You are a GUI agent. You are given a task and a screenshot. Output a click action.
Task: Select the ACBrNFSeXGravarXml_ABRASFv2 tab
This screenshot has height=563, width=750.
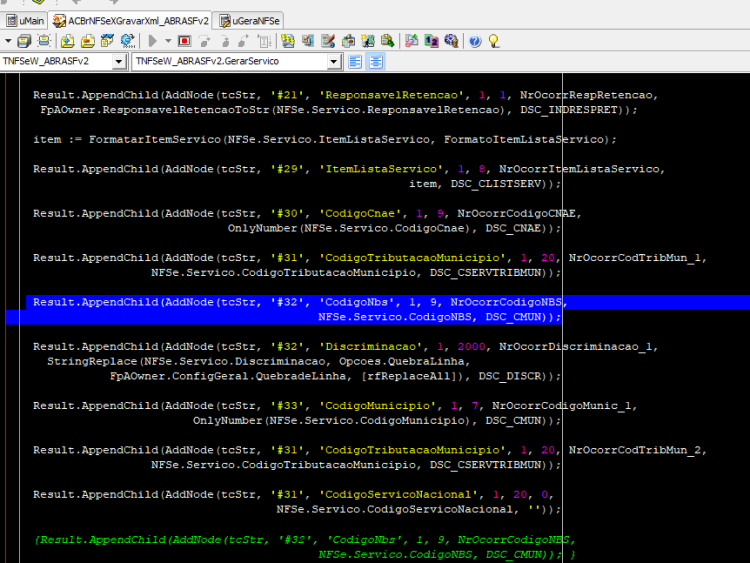point(131,21)
